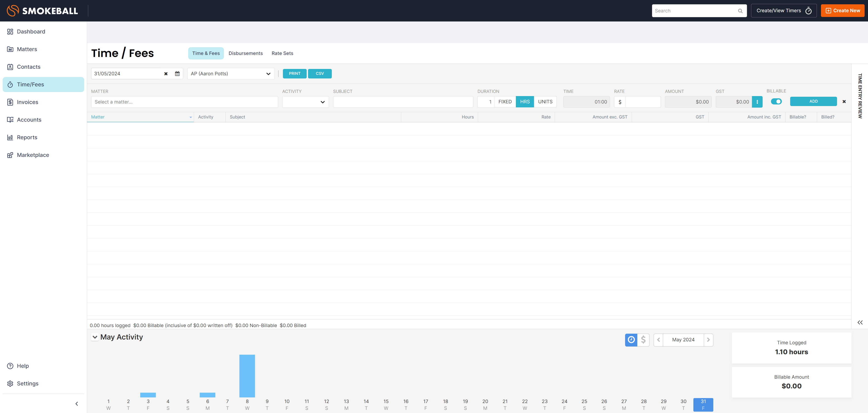The image size is (868, 413).
Task: Go to previous month in activity chart
Action: pyautogui.click(x=658, y=340)
